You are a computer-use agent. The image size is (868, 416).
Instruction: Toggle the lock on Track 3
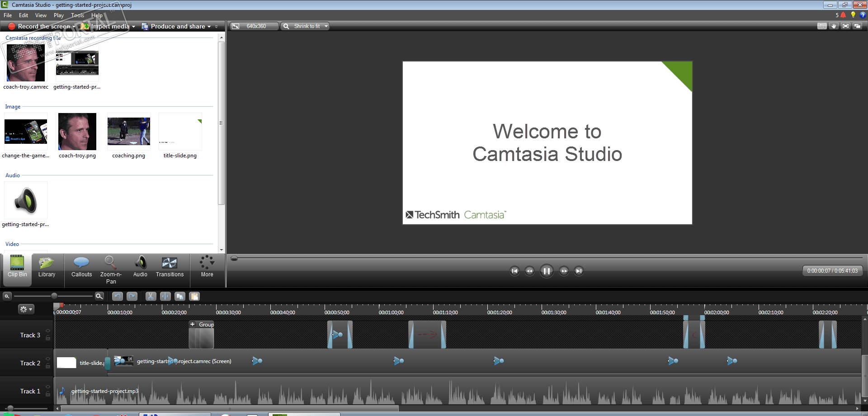tap(48, 338)
